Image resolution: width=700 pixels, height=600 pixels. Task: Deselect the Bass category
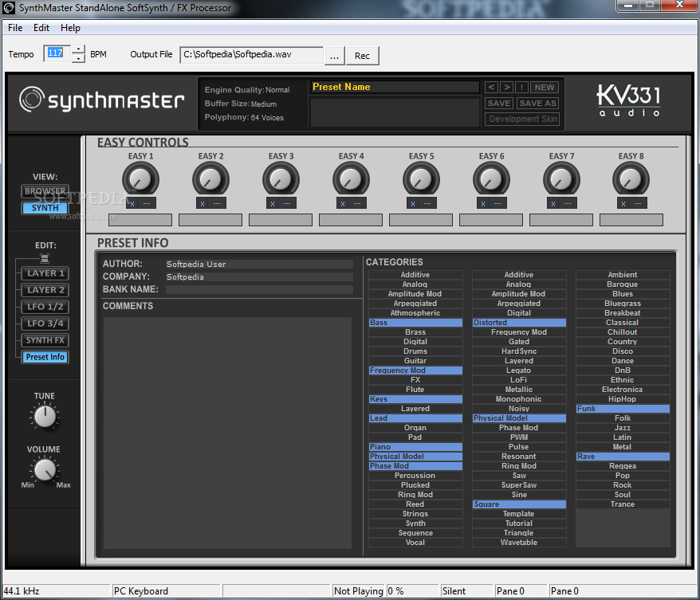(415, 323)
